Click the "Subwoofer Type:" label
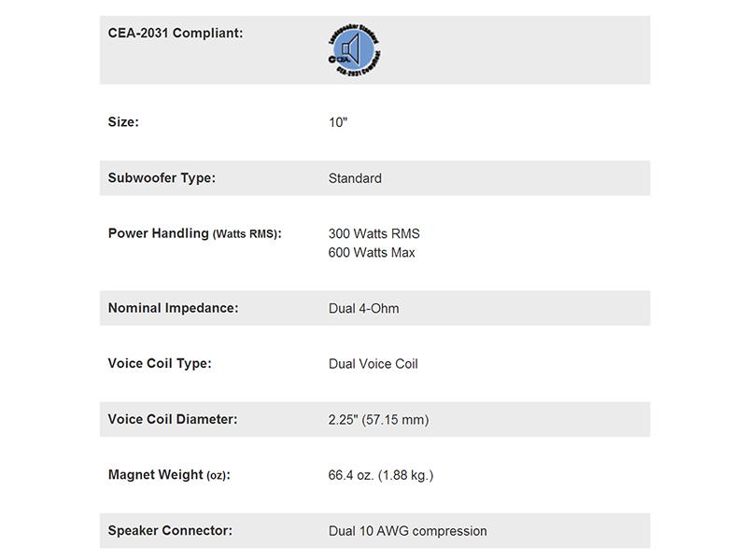Image resolution: width=747 pixels, height=560 pixels. pos(162,178)
